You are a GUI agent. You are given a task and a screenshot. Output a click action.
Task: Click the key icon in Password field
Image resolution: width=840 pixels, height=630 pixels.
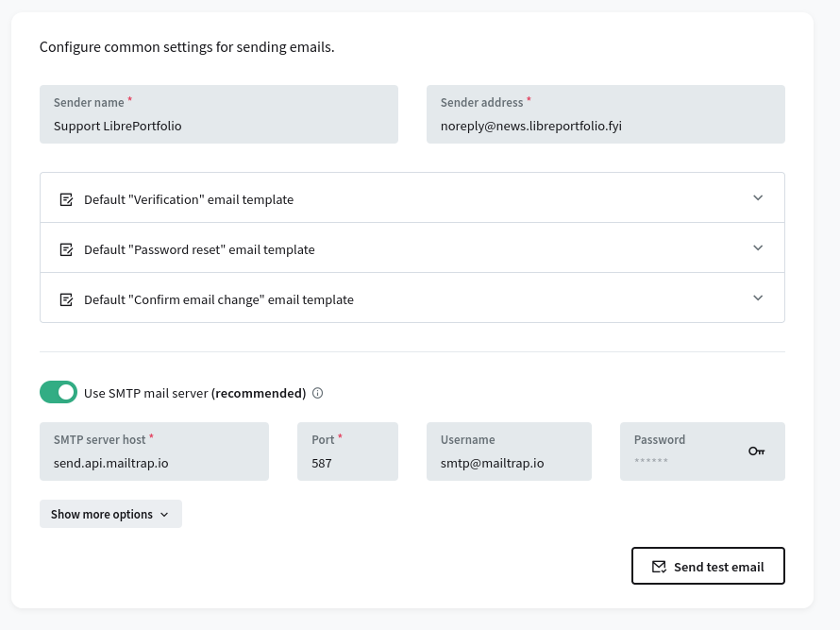click(x=756, y=451)
